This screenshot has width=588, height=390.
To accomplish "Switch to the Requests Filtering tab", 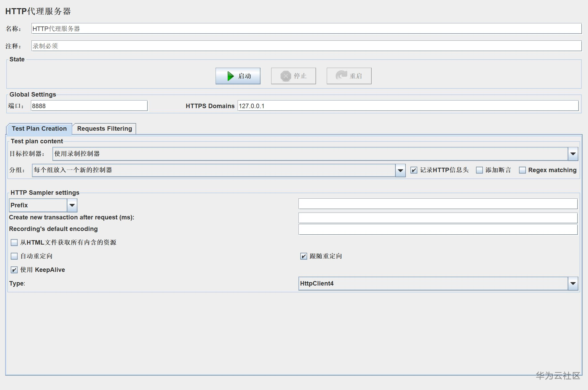I will coord(104,129).
